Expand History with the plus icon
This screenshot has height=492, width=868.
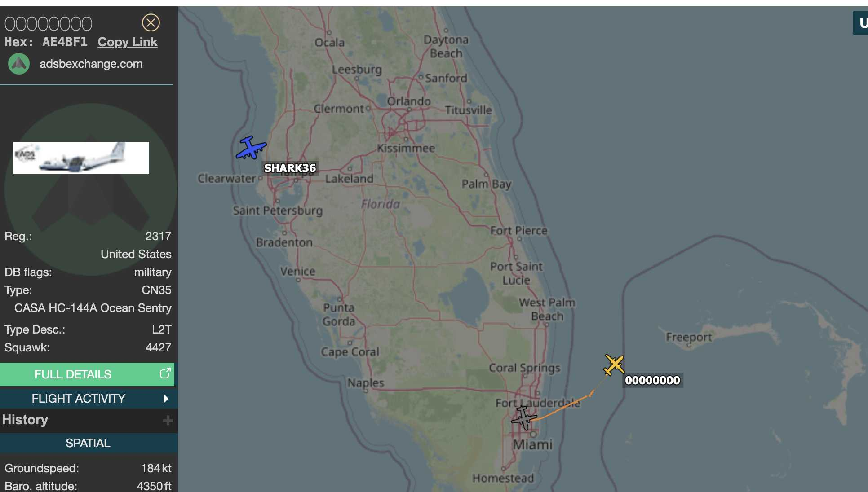(x=168, y=420)
